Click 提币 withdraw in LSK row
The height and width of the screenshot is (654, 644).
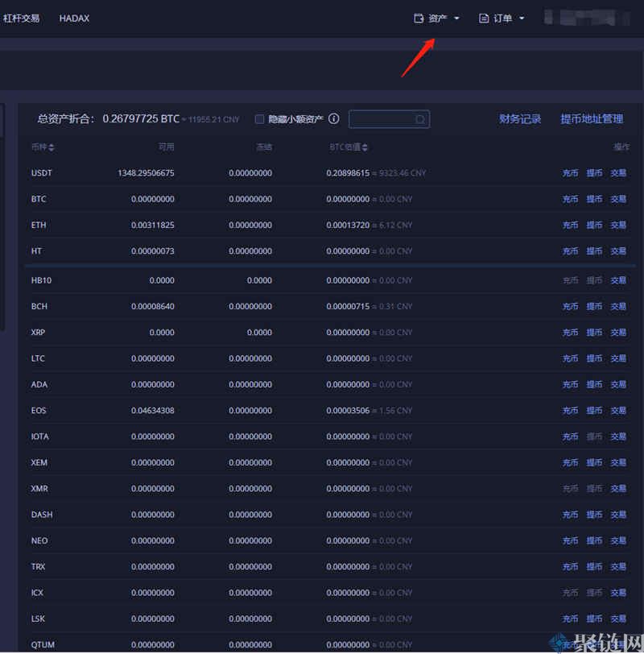coord(594,619)
